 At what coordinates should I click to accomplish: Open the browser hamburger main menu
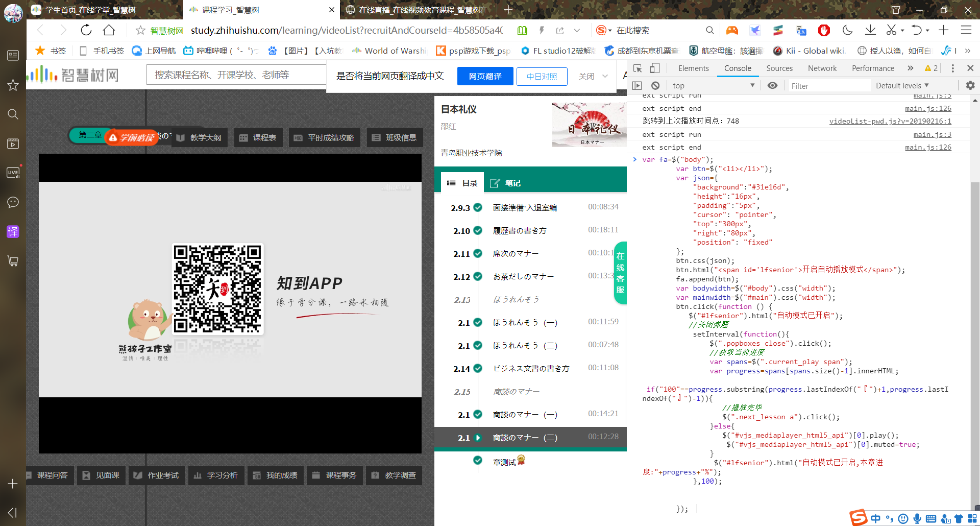click(966, 30)
